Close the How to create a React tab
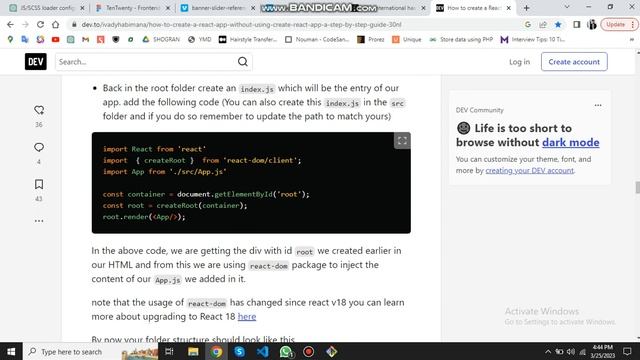 509,8
